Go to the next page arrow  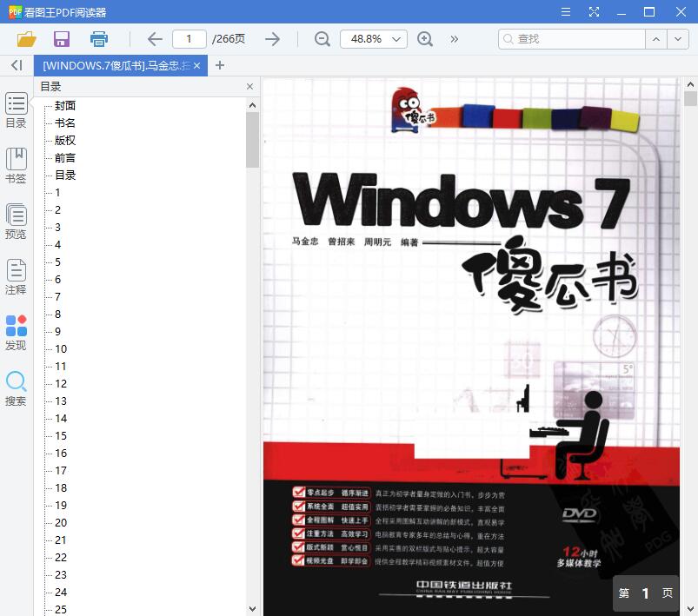(272, 39)
